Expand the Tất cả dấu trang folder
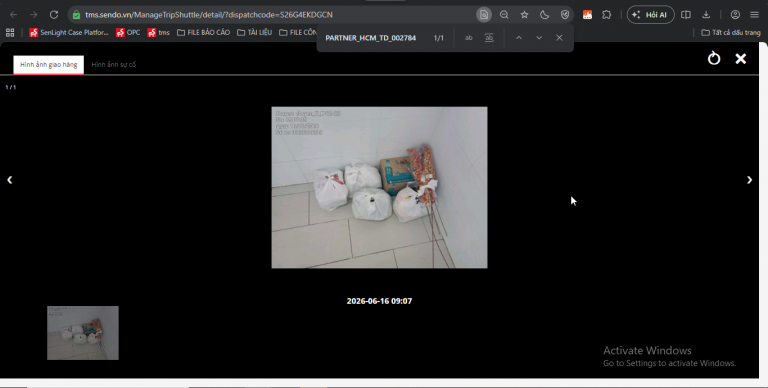The width and height of the screenshot is (768, 388). (x=731, y=32)
